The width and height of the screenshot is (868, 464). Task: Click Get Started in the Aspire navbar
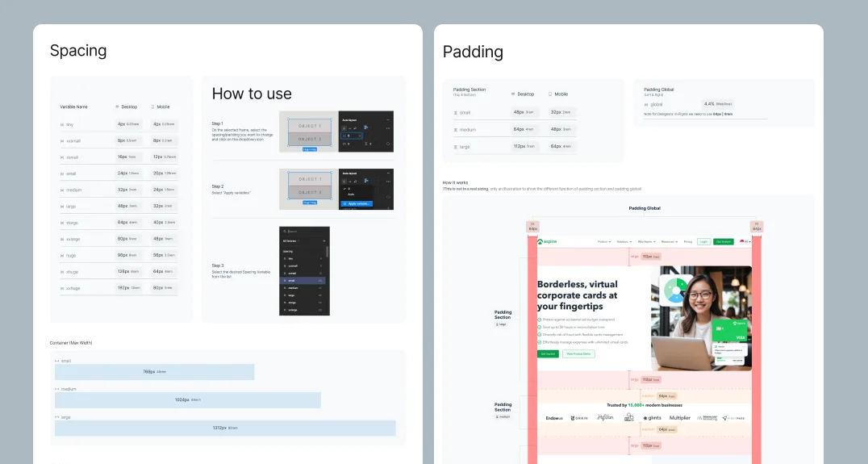click(724, 242)
